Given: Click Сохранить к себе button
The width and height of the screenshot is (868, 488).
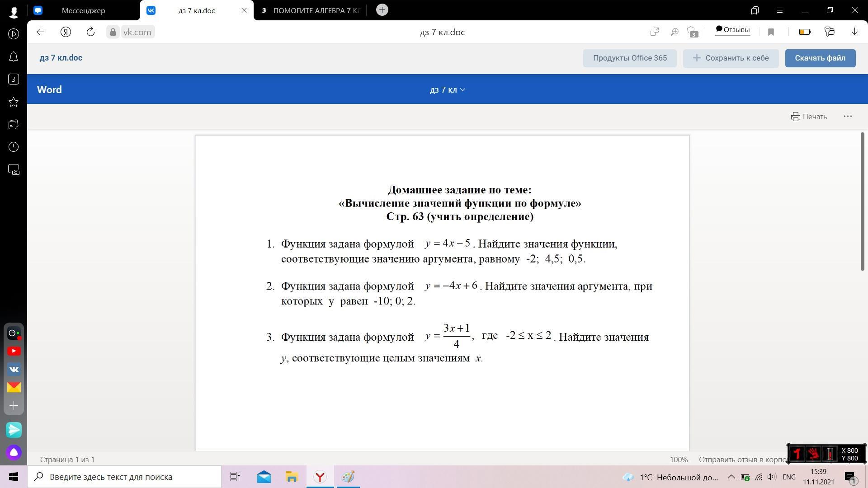Looking at the screenshot, I should click(x=730, y=58).
